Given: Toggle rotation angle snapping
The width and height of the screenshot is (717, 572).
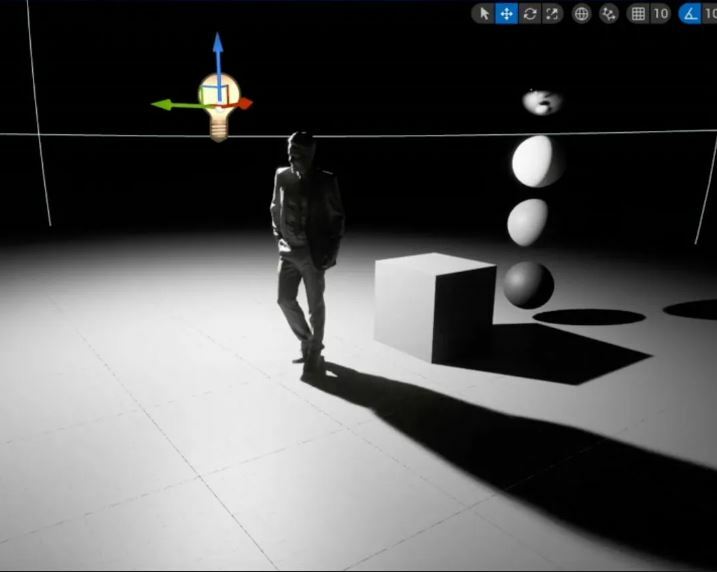Looking at the screenshot, I should (690, 14).
